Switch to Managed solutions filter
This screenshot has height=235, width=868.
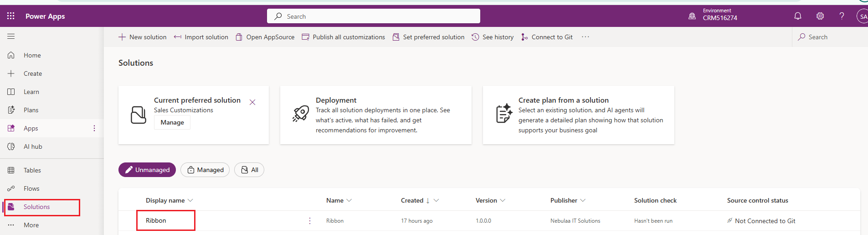(x=205, y=170)
